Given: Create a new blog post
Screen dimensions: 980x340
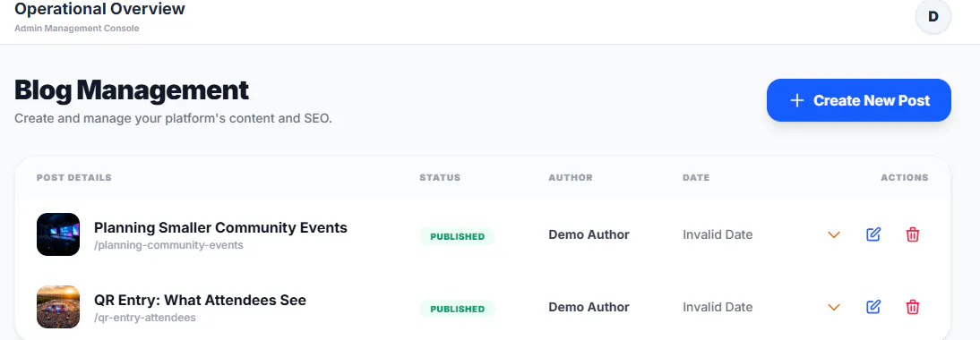Looking at the screenshot, I should (859, 100).
